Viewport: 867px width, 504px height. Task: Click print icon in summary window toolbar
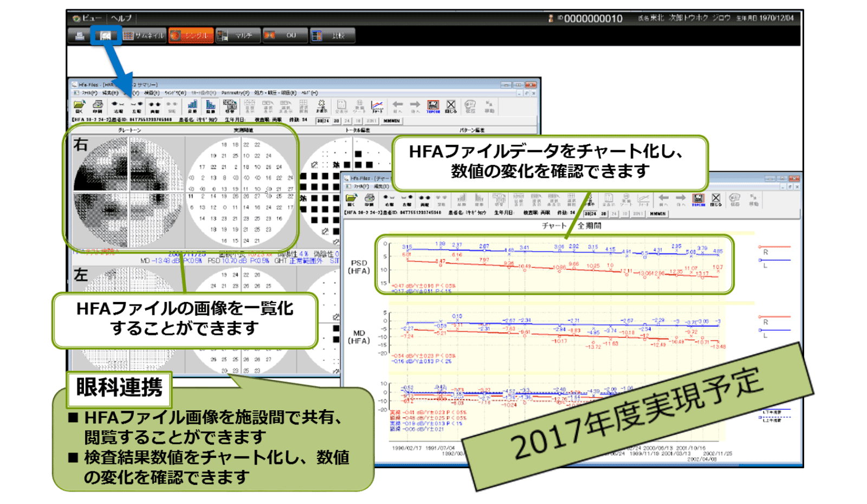pyautogui.click(x=98, y=106)
